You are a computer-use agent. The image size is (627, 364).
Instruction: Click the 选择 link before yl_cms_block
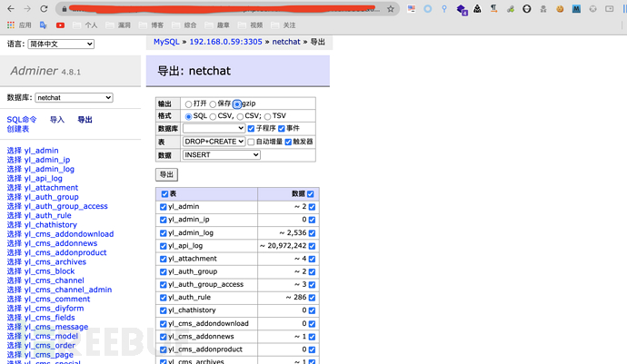(x=14, y=271)
